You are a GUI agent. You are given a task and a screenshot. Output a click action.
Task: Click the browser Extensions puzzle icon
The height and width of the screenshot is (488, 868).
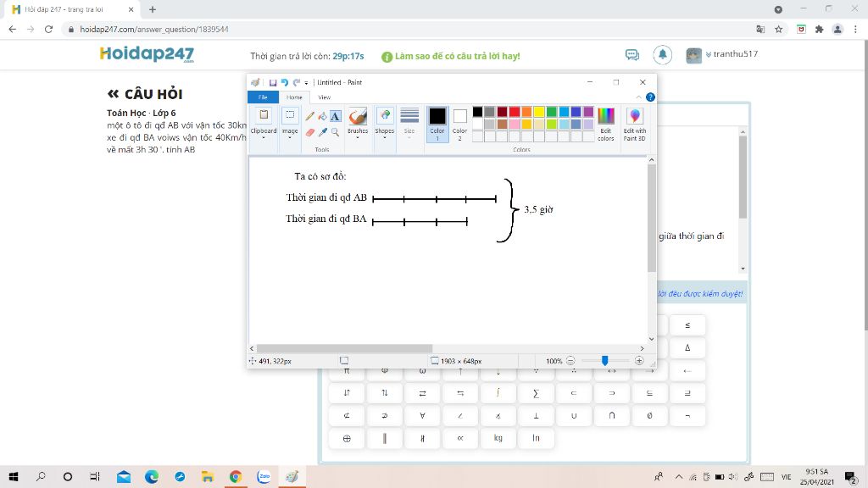point(819,30)
